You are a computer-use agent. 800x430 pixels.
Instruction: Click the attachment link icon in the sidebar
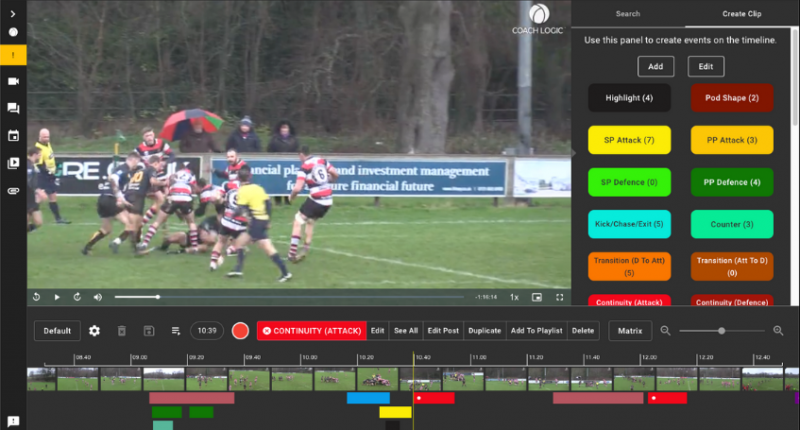click(13, 191)
